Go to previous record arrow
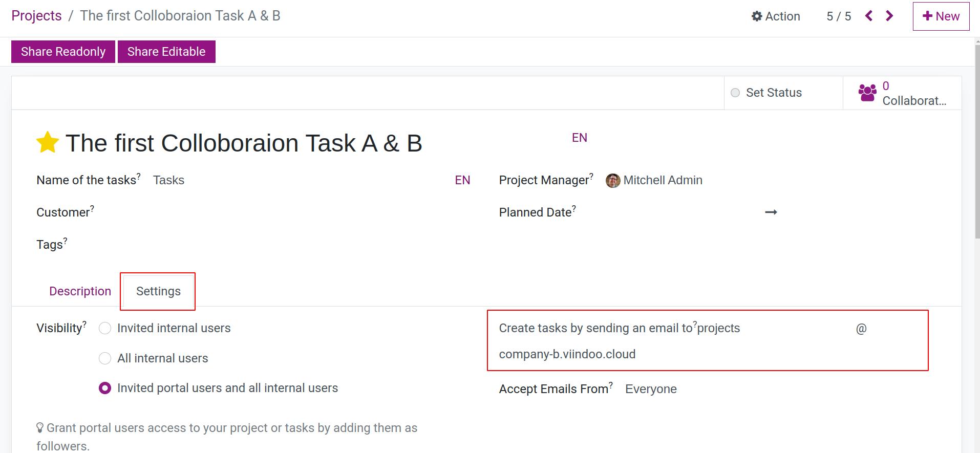Viewport: 980px width, 453px height. click(x=869, y=16)
